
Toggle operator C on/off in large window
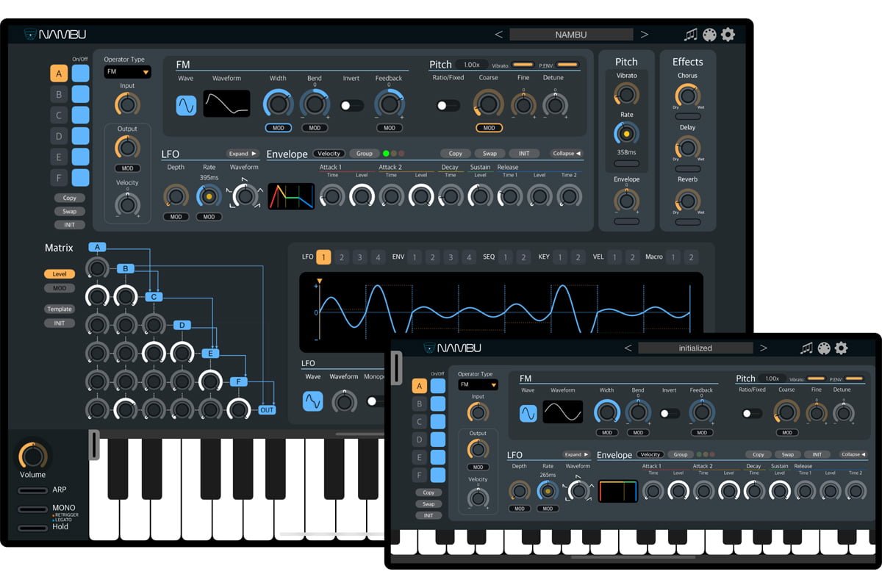80,115
